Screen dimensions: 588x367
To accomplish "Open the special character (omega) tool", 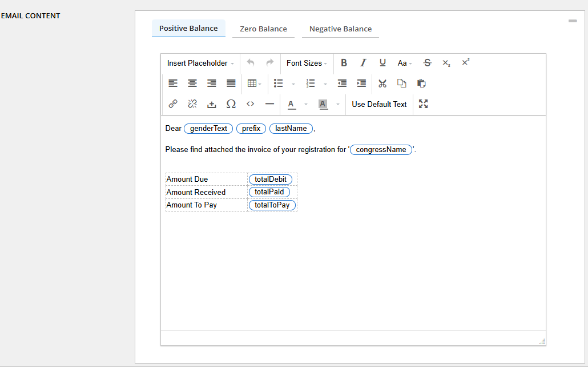I will click(231, 104).
